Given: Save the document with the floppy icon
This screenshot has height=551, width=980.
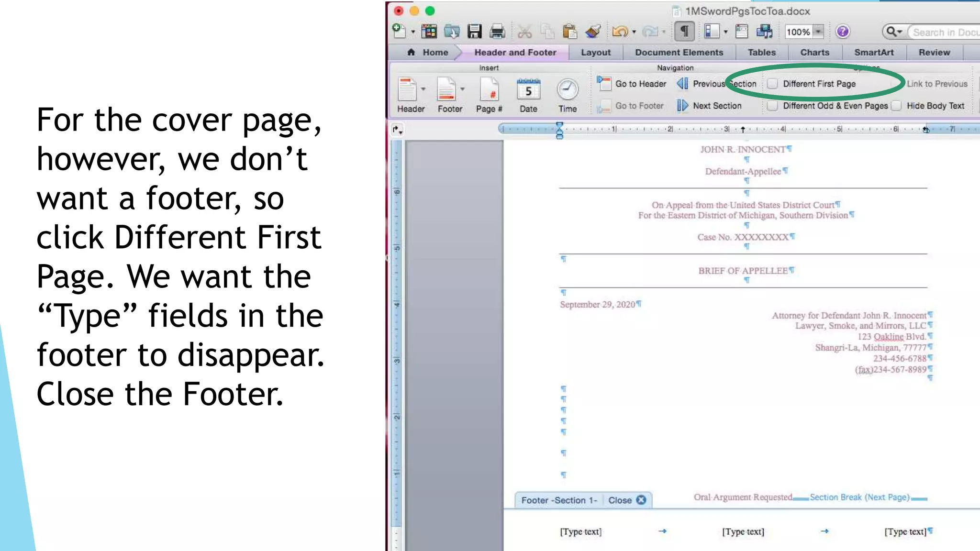Looking at the screenshot, I should pos(474,32).
